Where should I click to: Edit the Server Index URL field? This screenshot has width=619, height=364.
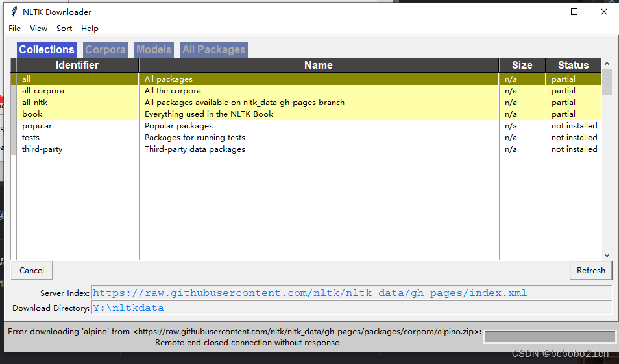coord(351,293)
